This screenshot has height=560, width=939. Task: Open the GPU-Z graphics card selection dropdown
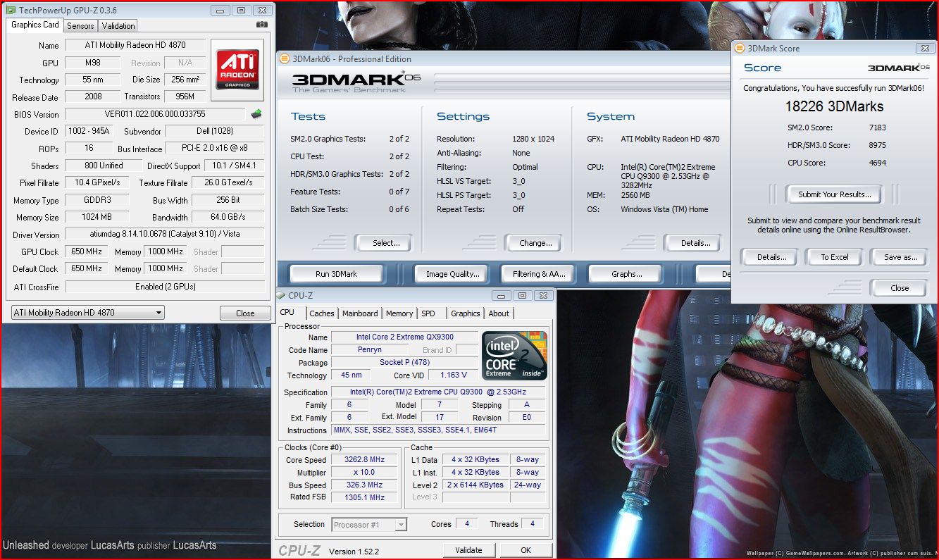pos(88,313)
